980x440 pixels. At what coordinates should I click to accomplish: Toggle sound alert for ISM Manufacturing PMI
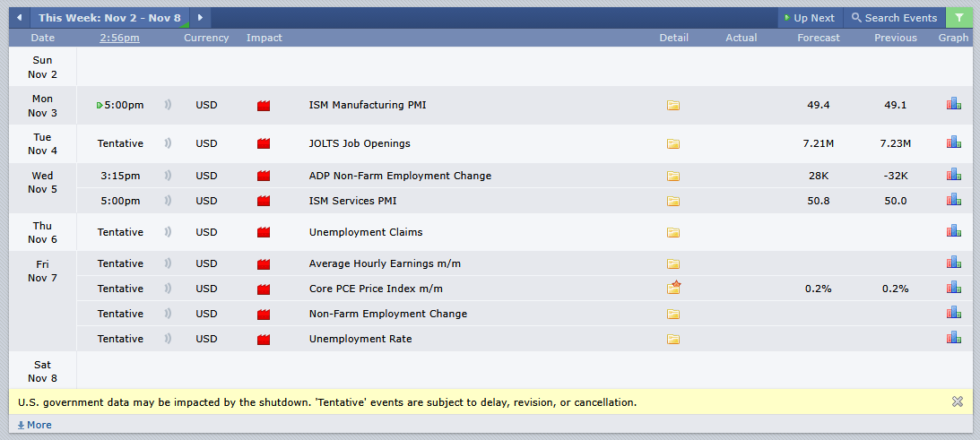[x=168, y=105]
